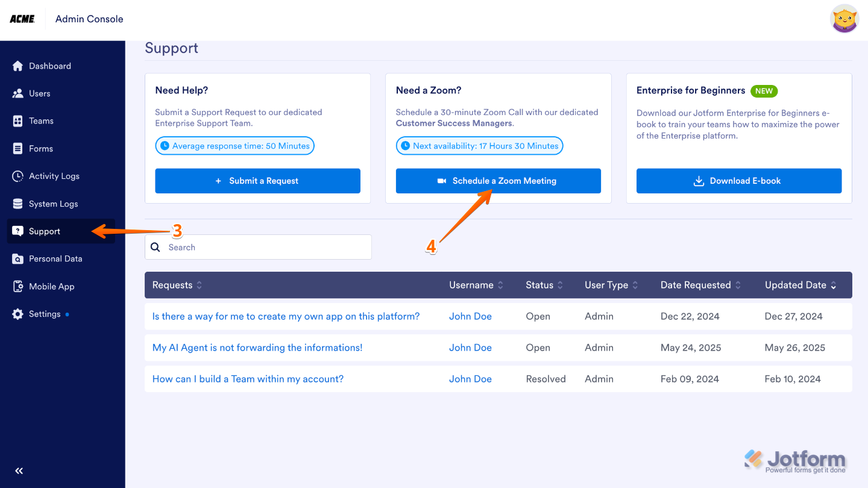
Task: Click the Settings gear icon
Action: [x=17, y=314]
